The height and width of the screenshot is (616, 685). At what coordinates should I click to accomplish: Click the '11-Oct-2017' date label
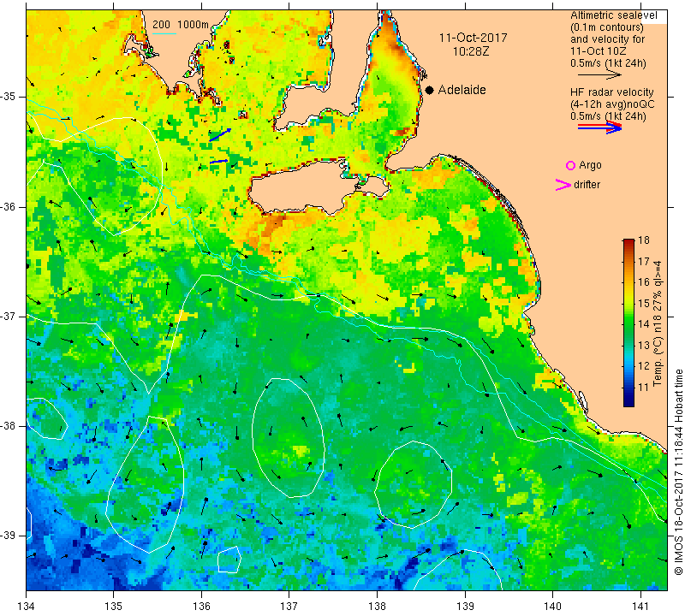473,38
